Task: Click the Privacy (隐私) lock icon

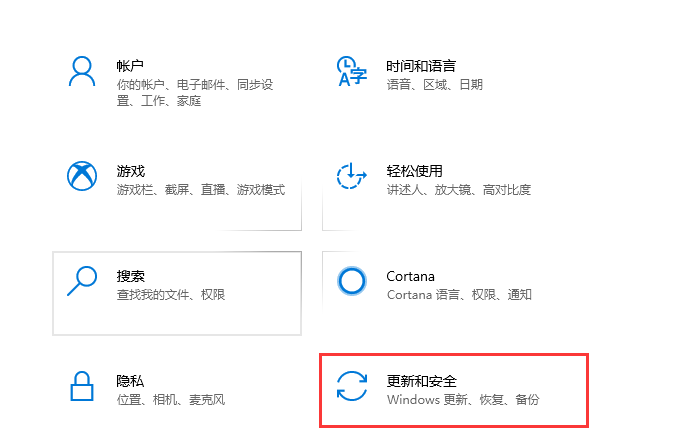Action: pos(81,386)
